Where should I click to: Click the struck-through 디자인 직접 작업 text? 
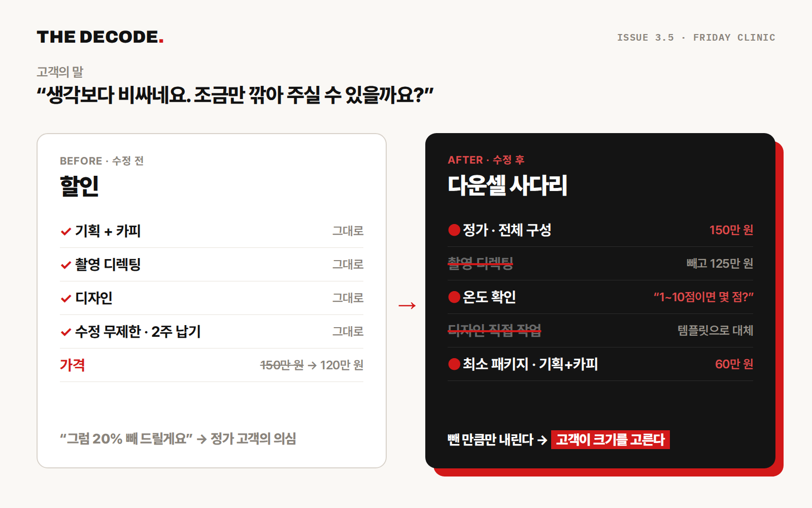pyautogui.click(x=494, y=331)
